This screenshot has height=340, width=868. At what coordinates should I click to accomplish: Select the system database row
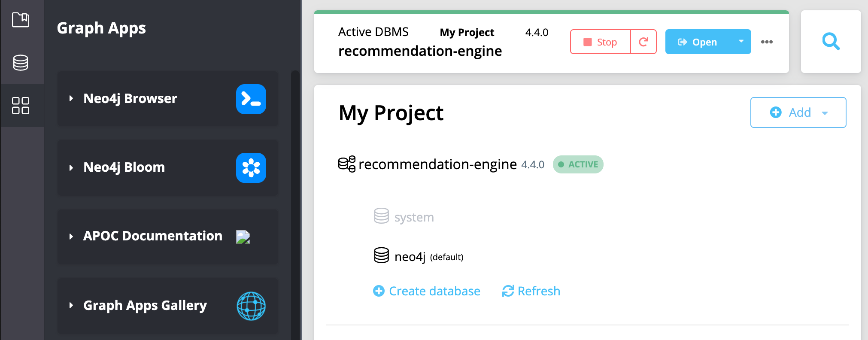404,217
